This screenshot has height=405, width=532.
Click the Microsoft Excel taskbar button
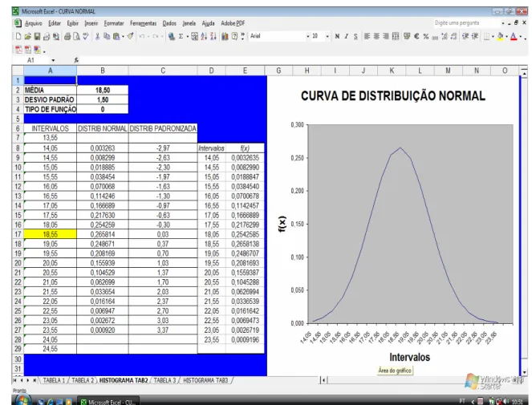(x=108, y=402)
